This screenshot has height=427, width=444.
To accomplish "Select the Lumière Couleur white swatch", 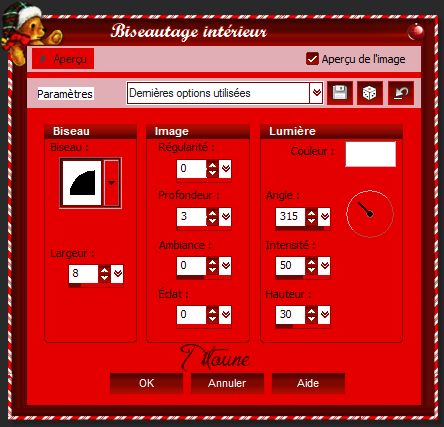I will tap(371, 154).
